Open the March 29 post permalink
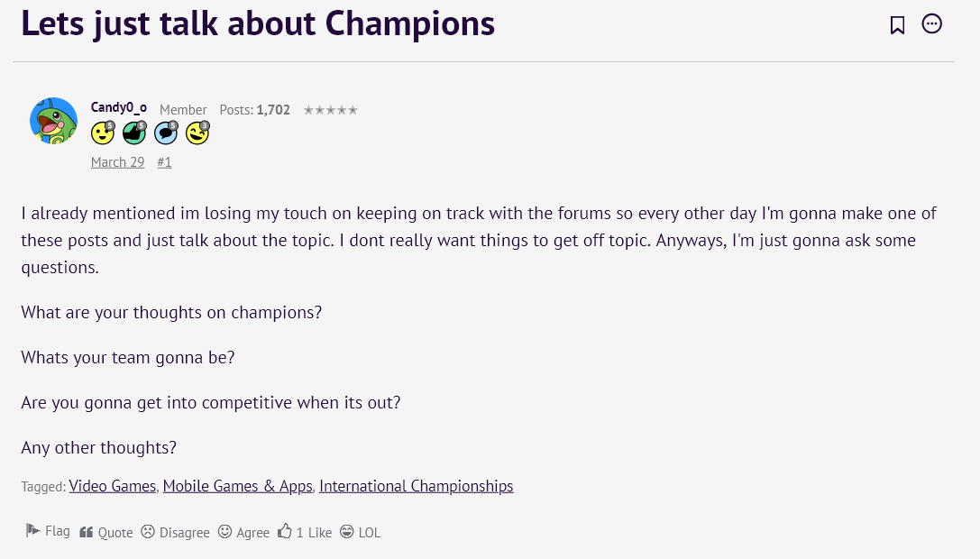The height and width of the screenshot is (559, 980). tap(117, 162)
